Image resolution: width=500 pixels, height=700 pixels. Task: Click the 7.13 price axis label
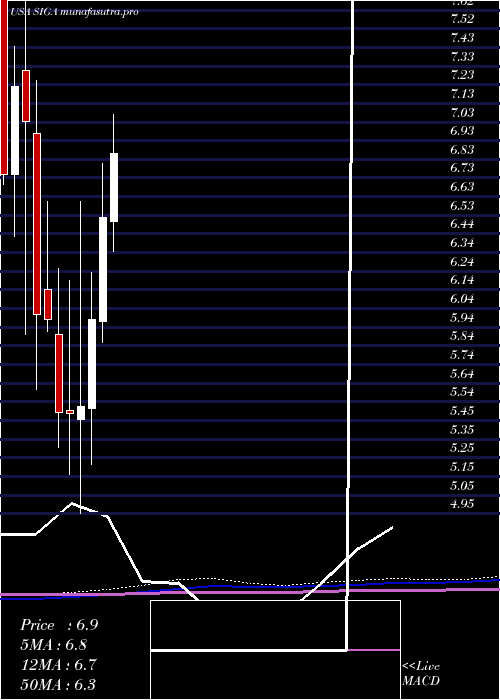[x=462, y=94]
